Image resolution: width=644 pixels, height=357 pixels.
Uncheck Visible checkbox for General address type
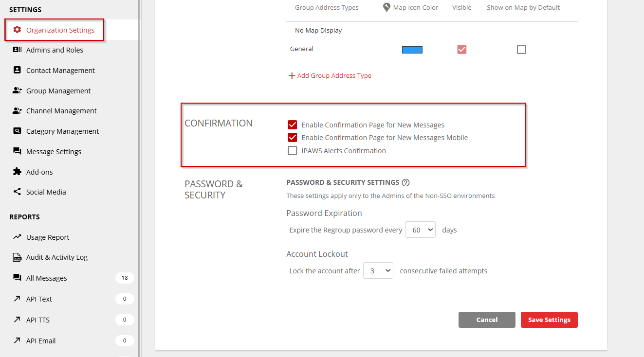click(x=461, y=49)
